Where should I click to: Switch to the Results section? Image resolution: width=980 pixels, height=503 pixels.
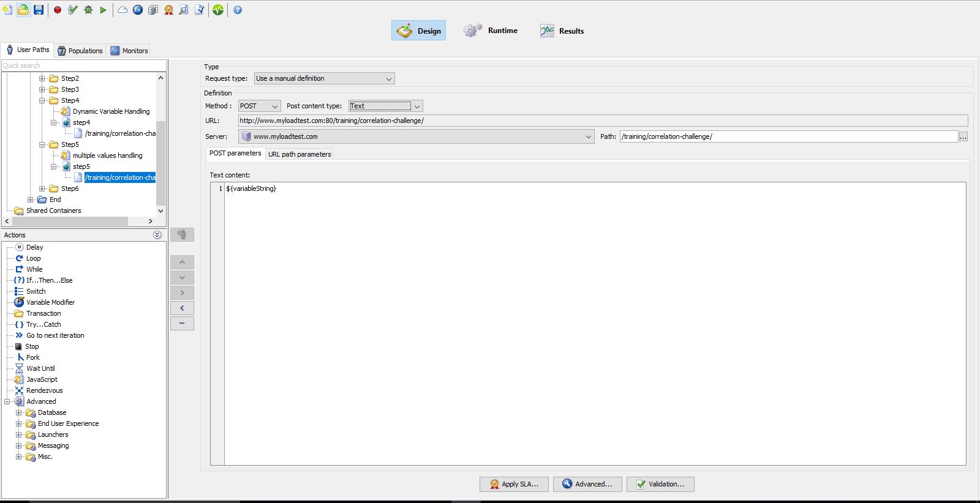tap(562, 31)
